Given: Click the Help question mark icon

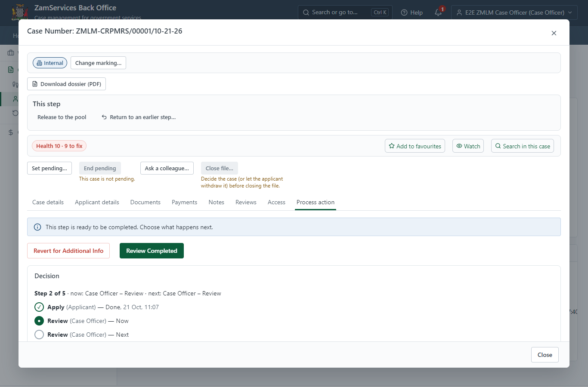Looking at the screenshot, I should [404, 12].
